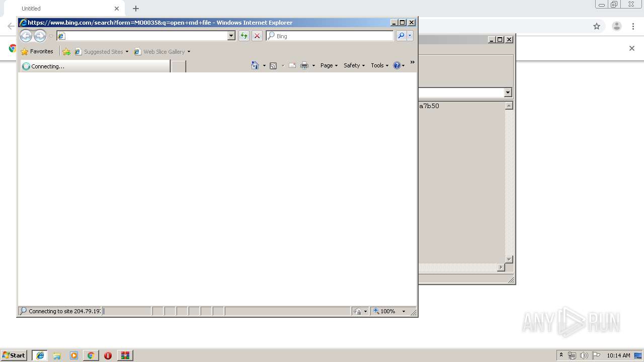Viewport: 644px width, 362px height.
Task: Go forward in Internet Explorer
Action: coord(40,36)
